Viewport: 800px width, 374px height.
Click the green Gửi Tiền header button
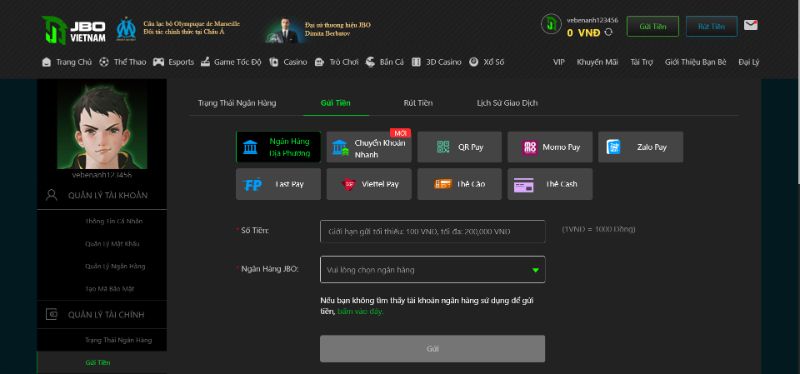tap(653, 27)
